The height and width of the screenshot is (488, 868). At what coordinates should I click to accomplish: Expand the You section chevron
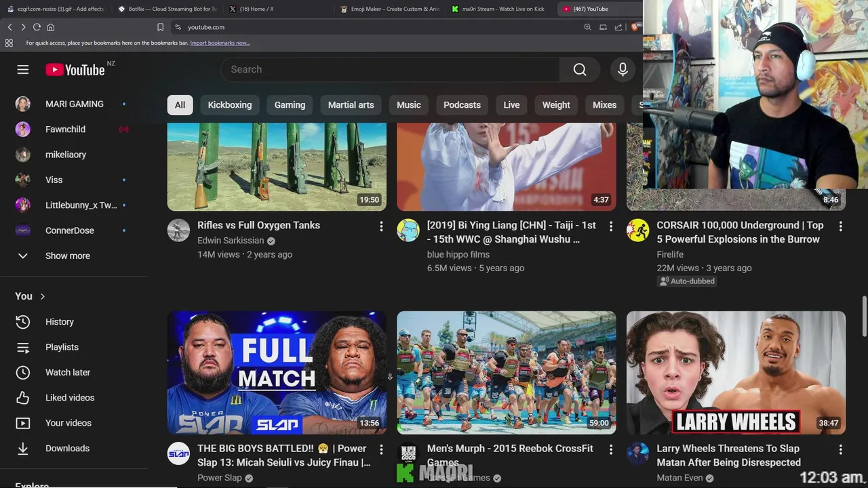pos(43,296)
